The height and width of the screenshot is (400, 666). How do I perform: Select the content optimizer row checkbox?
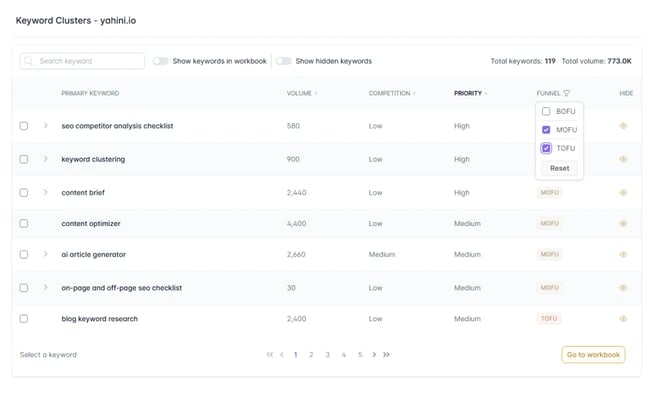[x=24, y=223]
